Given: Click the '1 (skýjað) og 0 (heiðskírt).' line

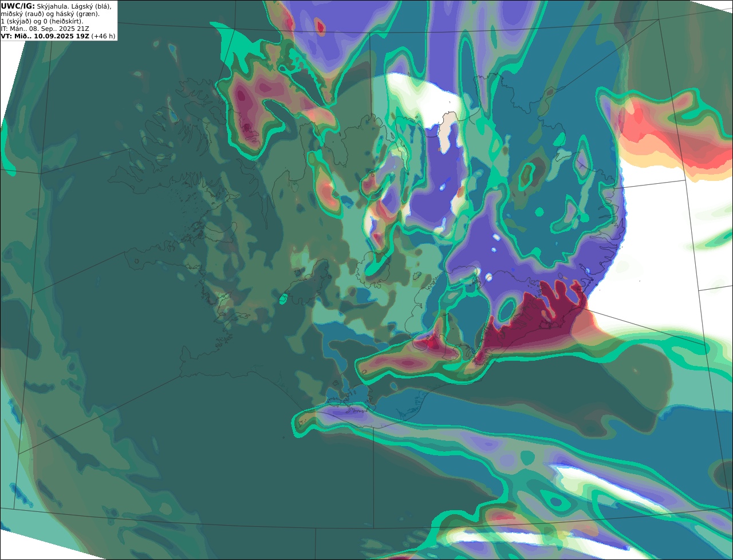Looking at the screenshot, I should [x=42, y=21].
